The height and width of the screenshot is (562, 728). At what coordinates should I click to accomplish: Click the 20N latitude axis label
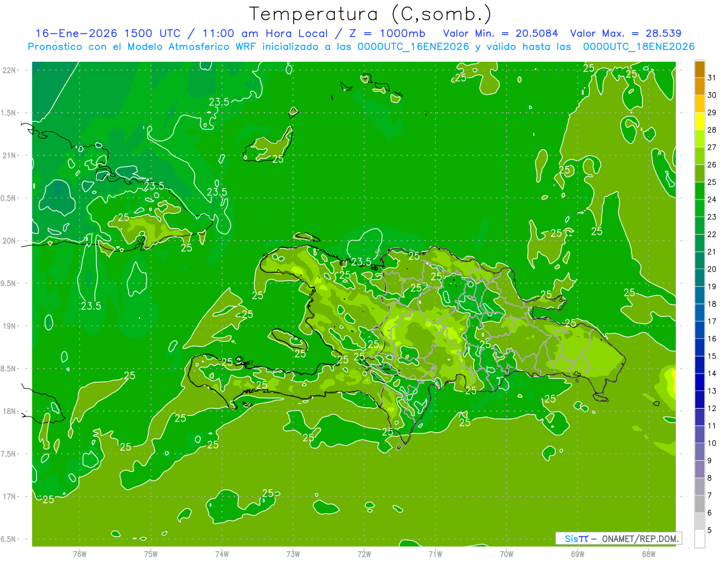coord(8,241)
